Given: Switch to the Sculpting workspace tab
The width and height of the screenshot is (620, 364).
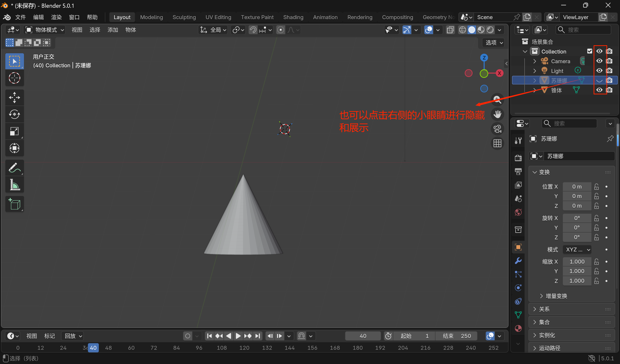Looking at the screenshot, I should pyautogui.click(x=184, y=17).
